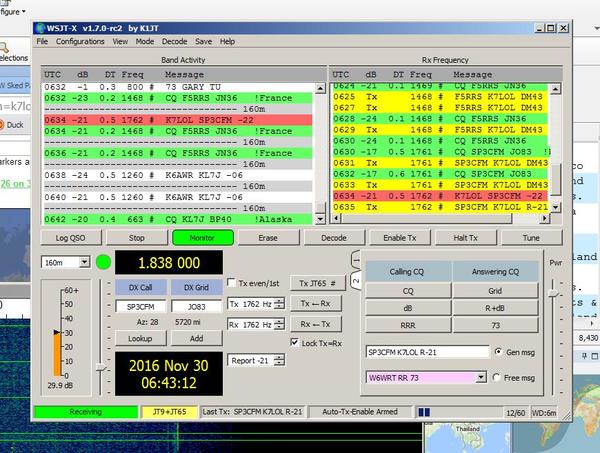600x453 pixels.
Task: Click the 73 message button
Action: pyautogui.click(x=495, y=325)
